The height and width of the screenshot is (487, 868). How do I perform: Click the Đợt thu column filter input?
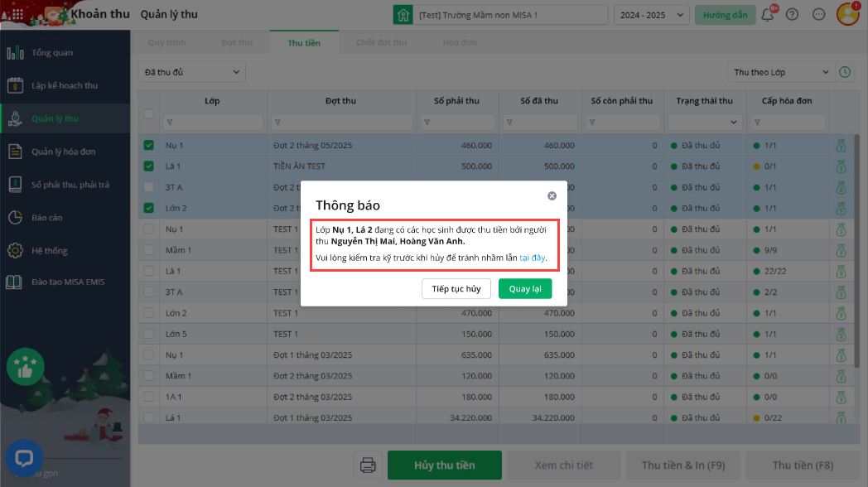tap(341, 122)
